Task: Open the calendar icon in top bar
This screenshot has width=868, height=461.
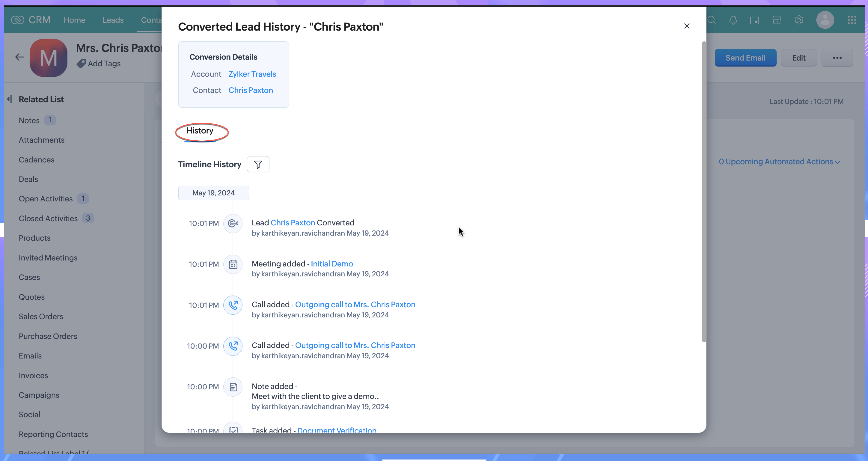Action: pyautogui.click(x=755, y=20)
